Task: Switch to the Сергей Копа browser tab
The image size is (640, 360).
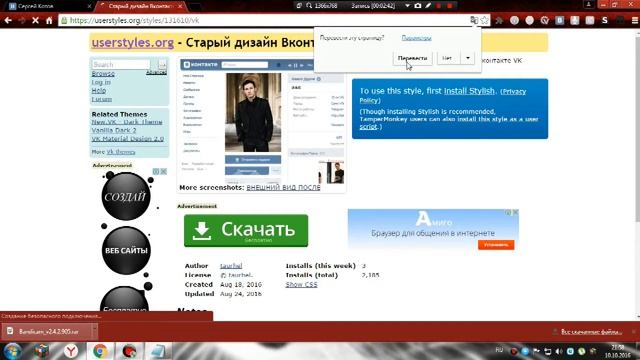Action: pos(48,6)
